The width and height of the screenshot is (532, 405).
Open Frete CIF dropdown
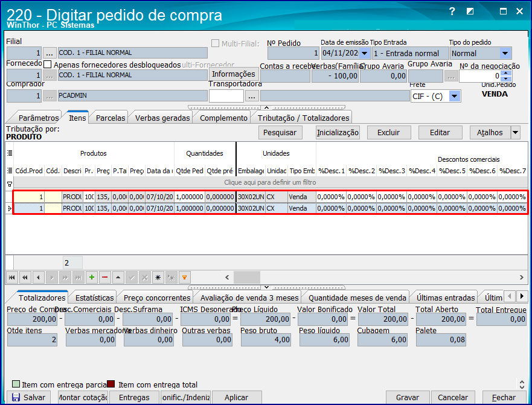pos(455,97)
